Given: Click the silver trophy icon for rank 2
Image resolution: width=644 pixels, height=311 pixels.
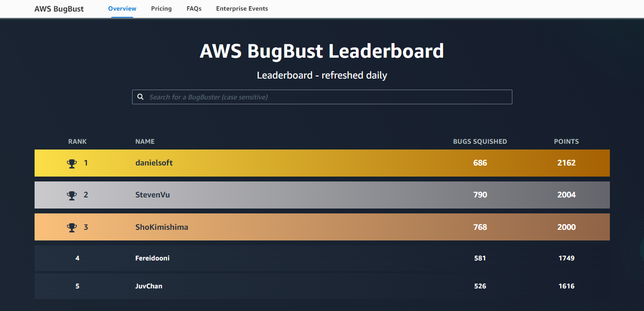Looking at the screenshot, I should tap(72, 195).
